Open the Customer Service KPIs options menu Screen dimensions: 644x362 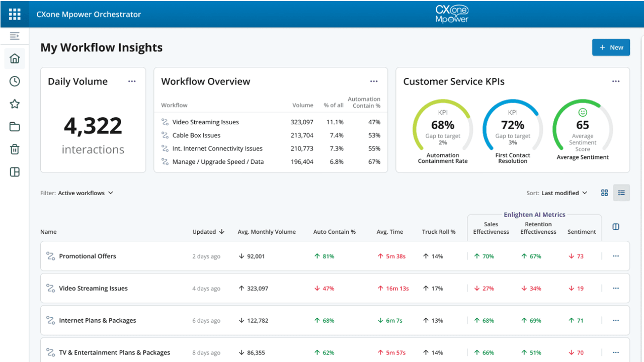[x=615, y=81]
